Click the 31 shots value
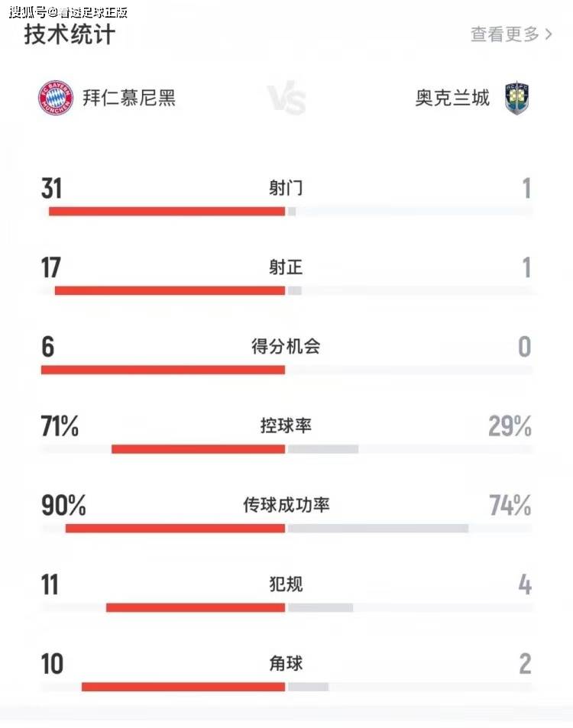 (51, 189)
